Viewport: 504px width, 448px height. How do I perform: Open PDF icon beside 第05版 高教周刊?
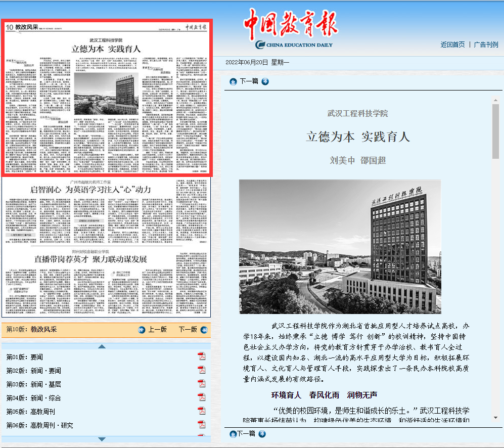pyautogui.click(x=202, y=411)
